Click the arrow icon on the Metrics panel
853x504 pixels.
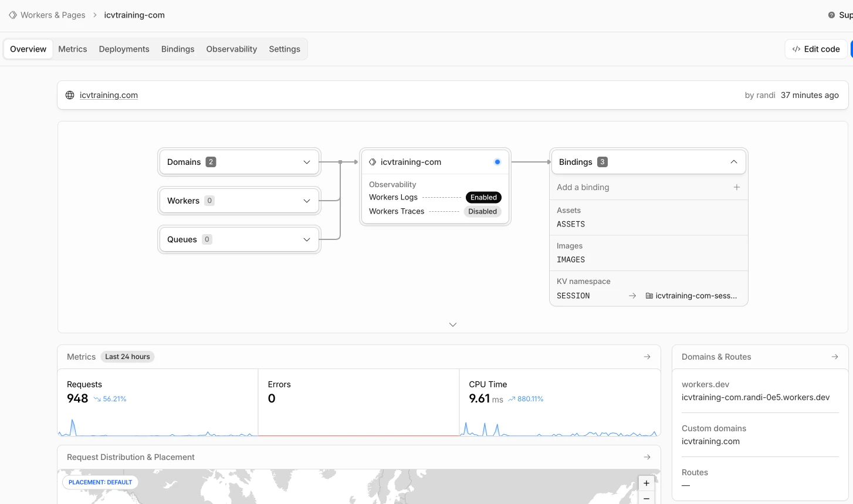tap(647, 356)
